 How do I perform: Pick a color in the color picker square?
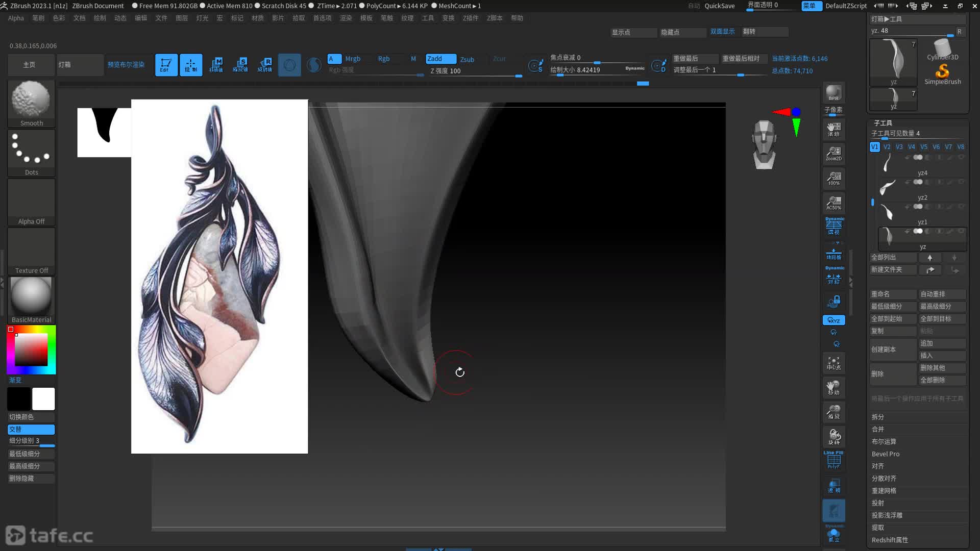[31, 349]
